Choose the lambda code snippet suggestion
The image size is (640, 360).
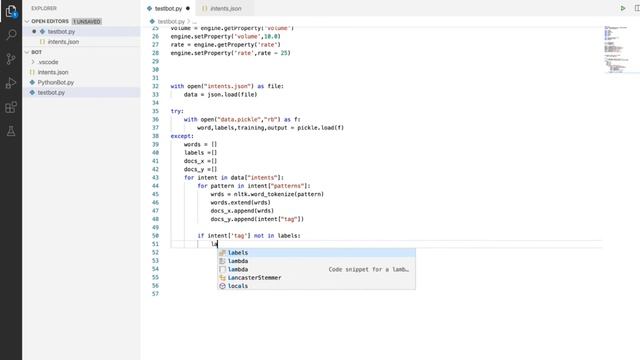[x=316, y=269]
